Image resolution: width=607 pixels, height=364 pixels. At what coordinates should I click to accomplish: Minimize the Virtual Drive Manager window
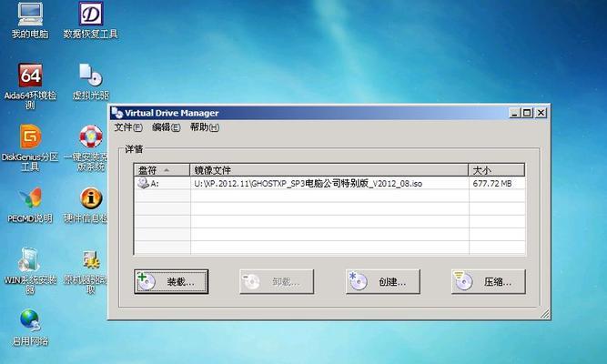coord(514,113)
